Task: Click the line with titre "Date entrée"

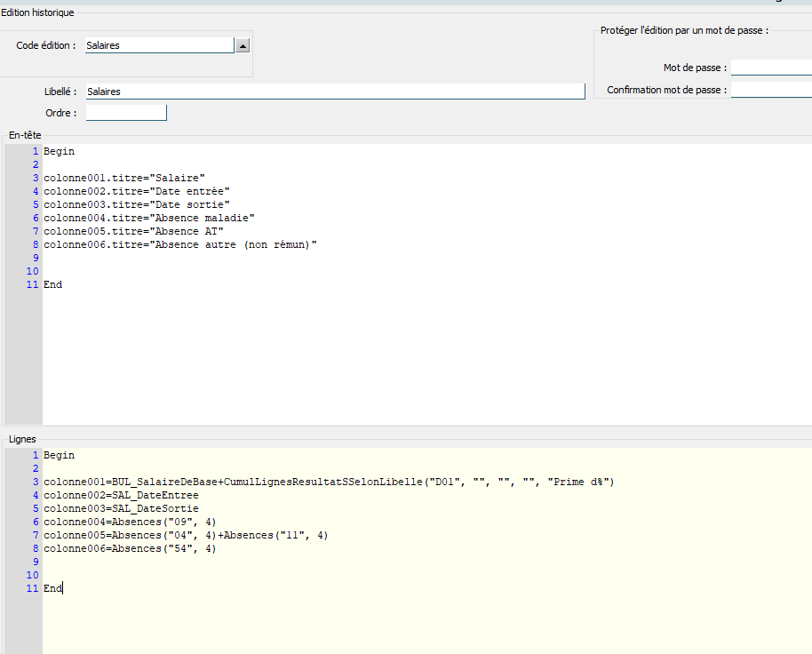Action: 137,192
